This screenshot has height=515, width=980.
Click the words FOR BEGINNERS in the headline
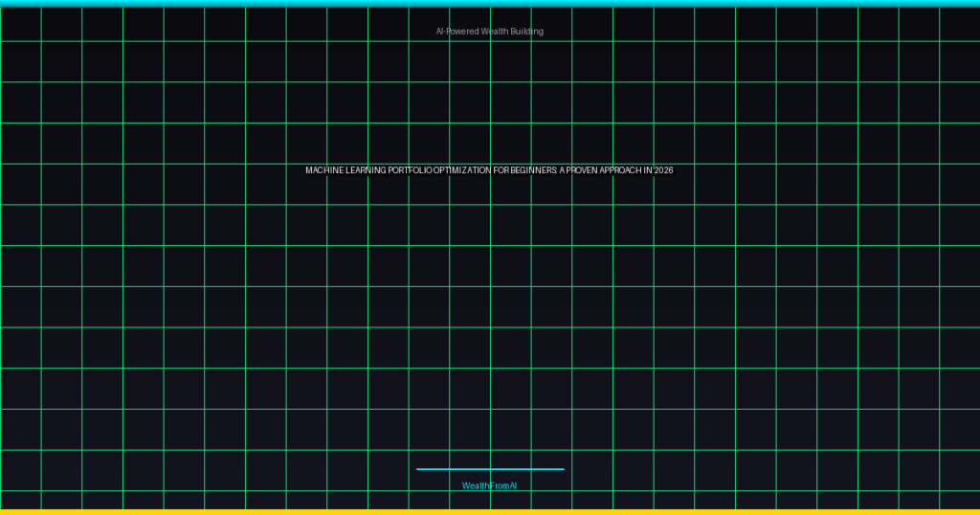(x=525, y=170)
